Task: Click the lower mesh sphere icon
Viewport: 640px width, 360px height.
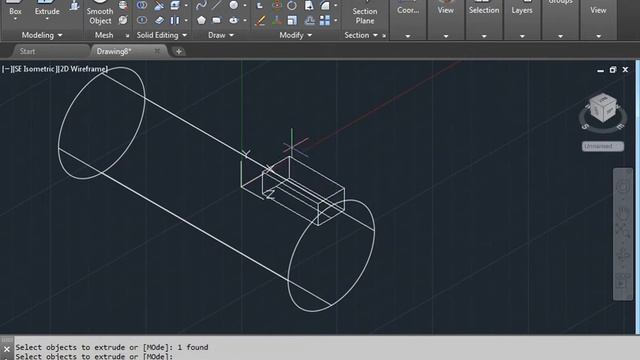Action: click(x=123, y=20)
